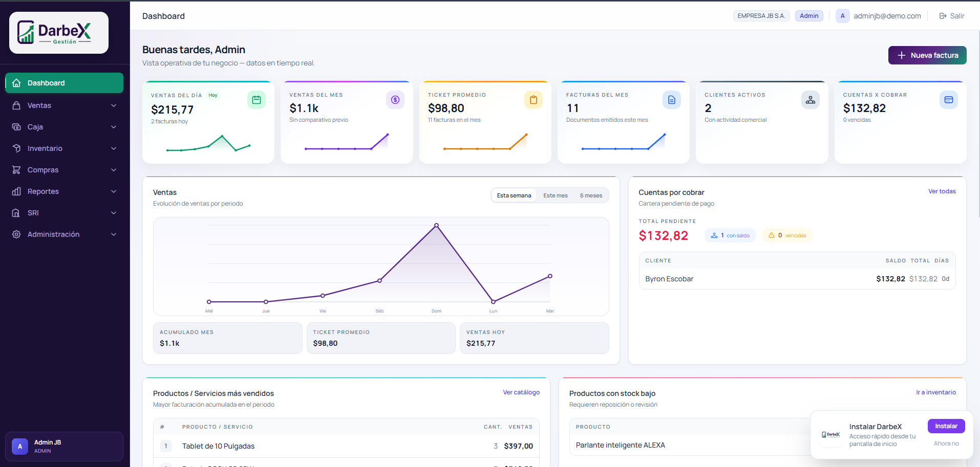Click the Admin JB avatar in sidebar footer

(20, 447)
